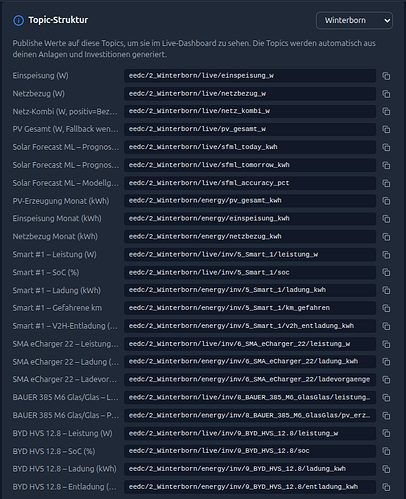The image size is (406, 499).
Task: Copy the live netzbezug_w topic
Action: 386,94
